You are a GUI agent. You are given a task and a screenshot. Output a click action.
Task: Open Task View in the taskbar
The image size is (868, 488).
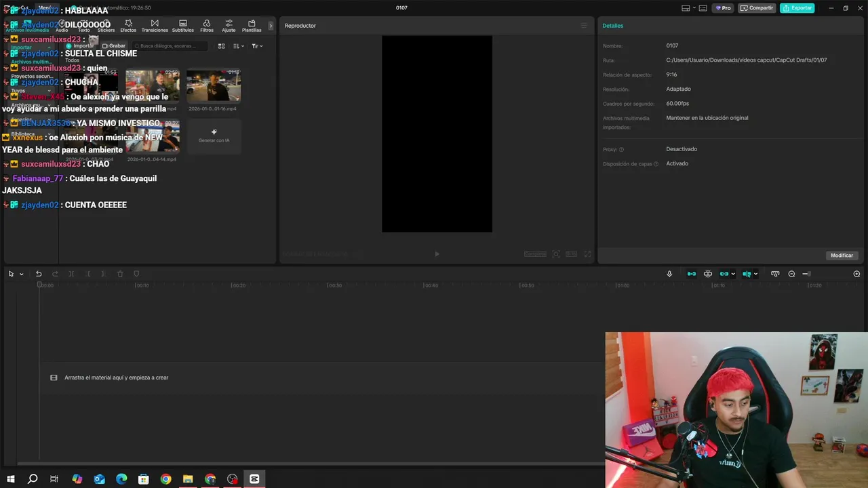[54, 479]
